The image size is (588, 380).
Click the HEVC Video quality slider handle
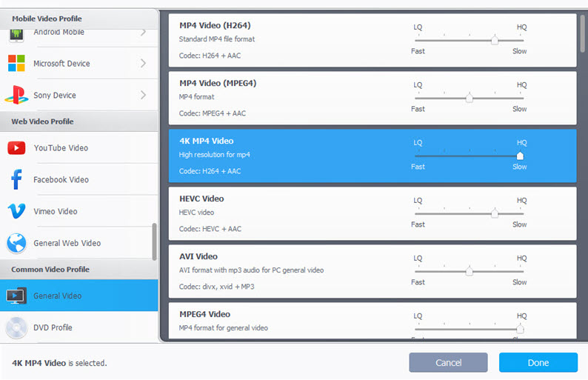coord(495,213)
